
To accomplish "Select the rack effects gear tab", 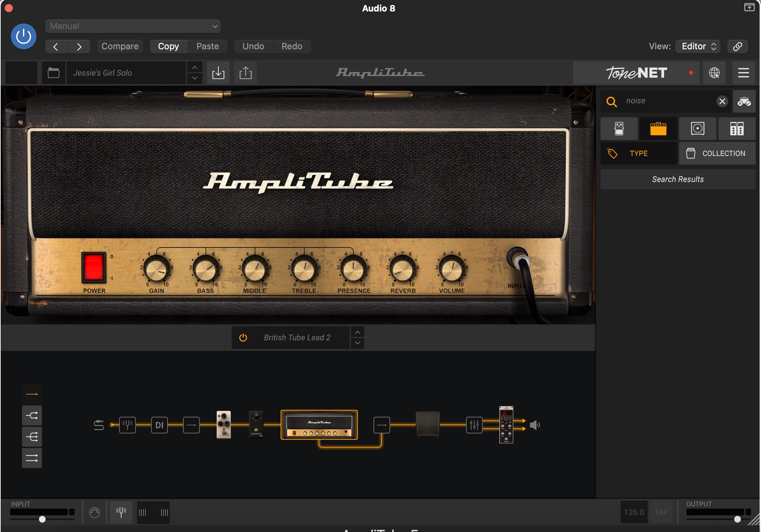I will click(737, 129).
